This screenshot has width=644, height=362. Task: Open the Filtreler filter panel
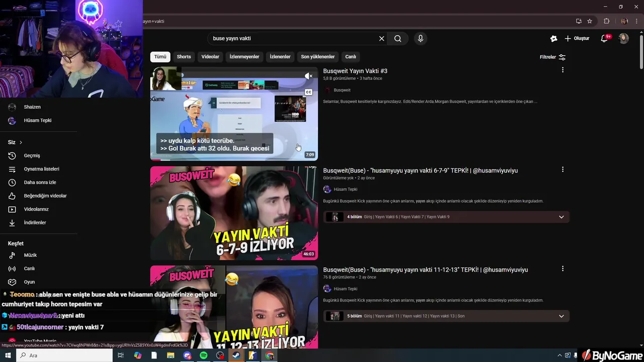[552, 57]
